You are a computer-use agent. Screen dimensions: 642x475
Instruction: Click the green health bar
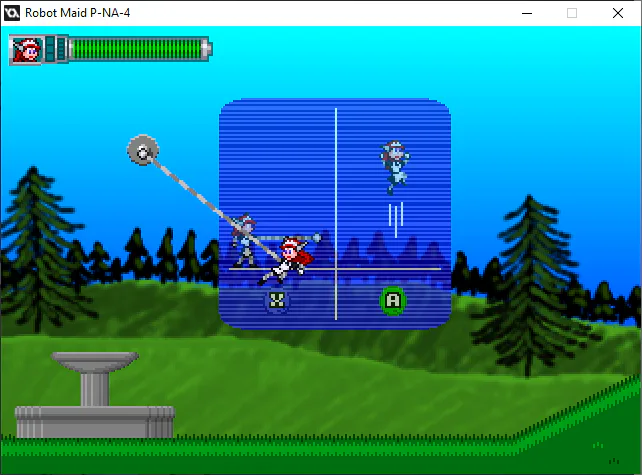tap(138, 50)
